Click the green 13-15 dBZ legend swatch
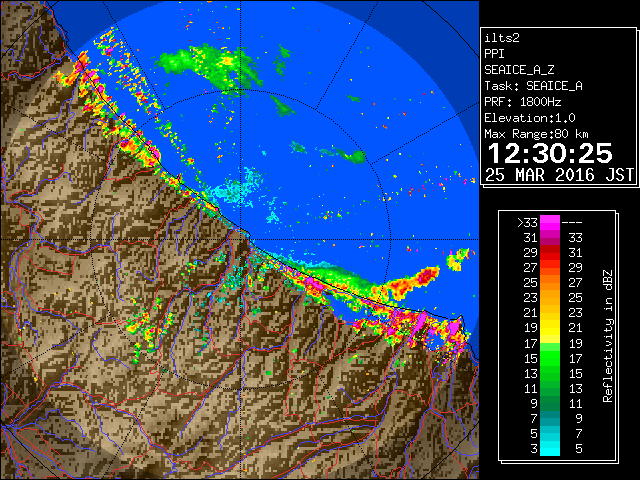Screen dimensions: 640x480 click(x=550, y=373)
